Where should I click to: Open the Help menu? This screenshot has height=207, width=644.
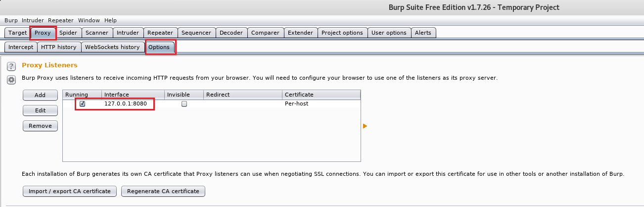(111, 20)
